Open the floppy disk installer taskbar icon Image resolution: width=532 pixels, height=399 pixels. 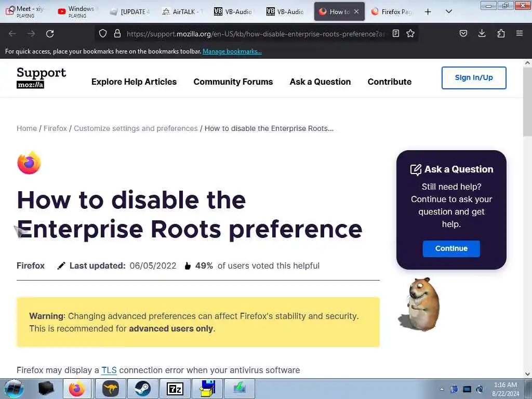tap(207, 389)
